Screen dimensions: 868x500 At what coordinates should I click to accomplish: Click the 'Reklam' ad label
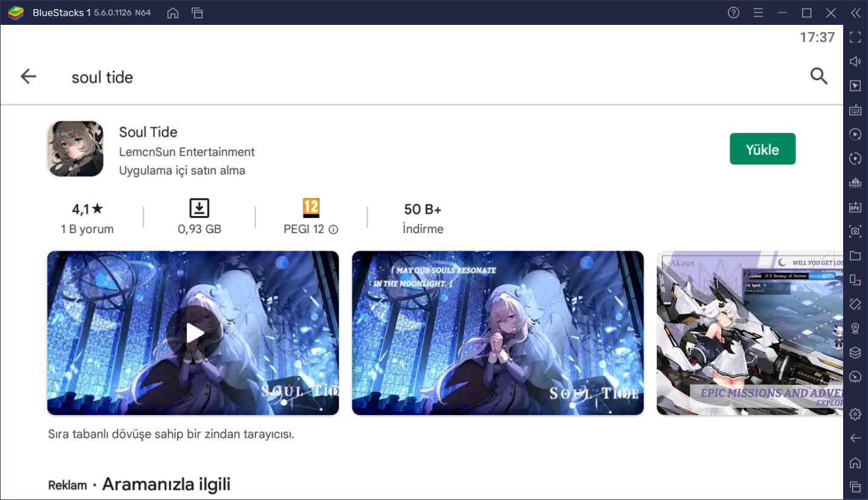pyautogui.click(x=67, y=485)
